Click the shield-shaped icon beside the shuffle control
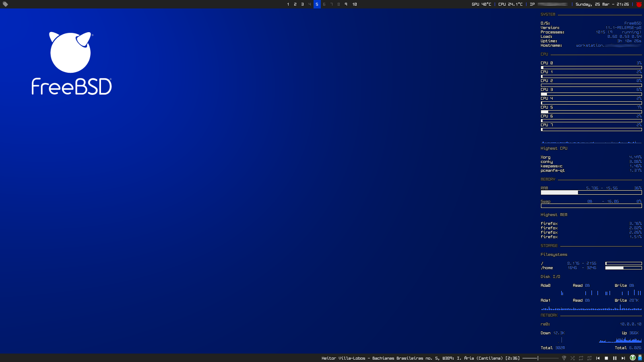The image size is (644, 362). click(x=564, y=358)
